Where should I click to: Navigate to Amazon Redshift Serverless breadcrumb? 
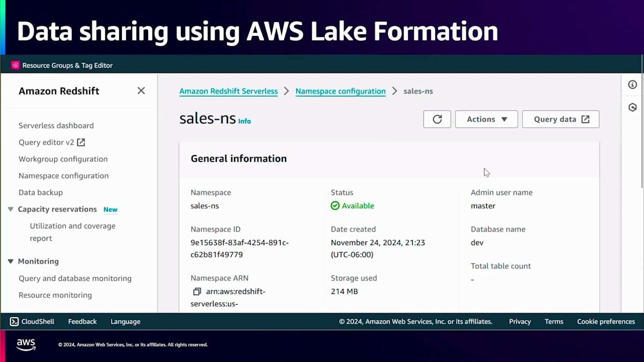(229, 91)
